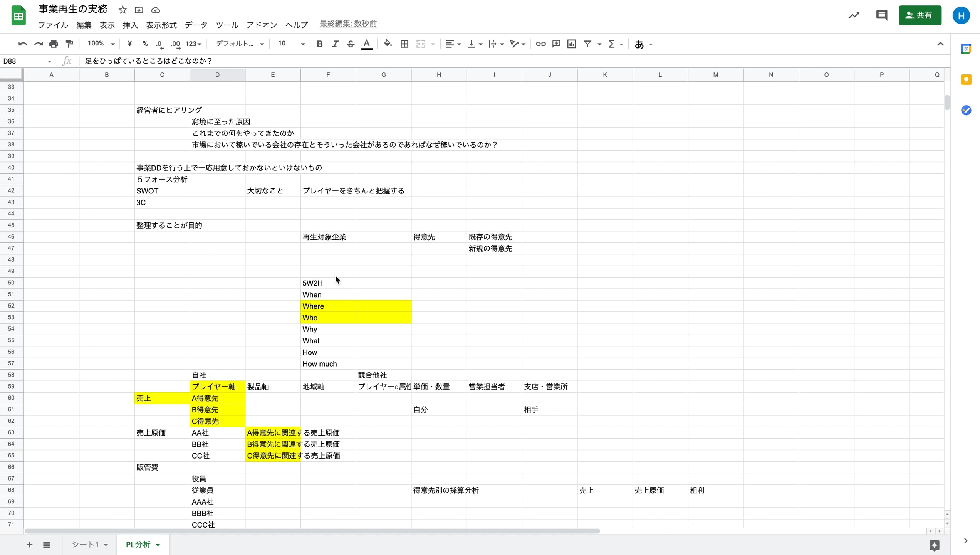This screenshot has height=555, width=980.
Task: Click the D88 name box field
Action: pyautogui.click(x=23, y=61)
